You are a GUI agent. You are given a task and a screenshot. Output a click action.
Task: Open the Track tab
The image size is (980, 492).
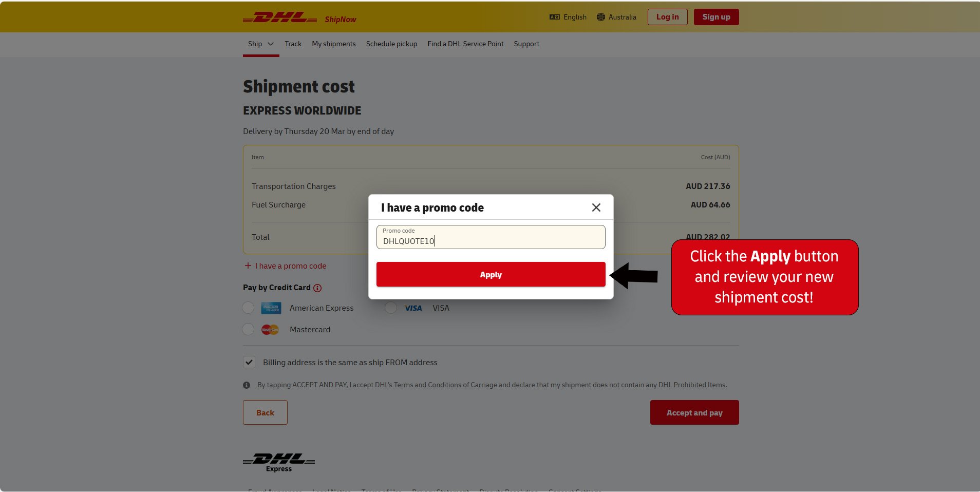[x=293, y=44]
